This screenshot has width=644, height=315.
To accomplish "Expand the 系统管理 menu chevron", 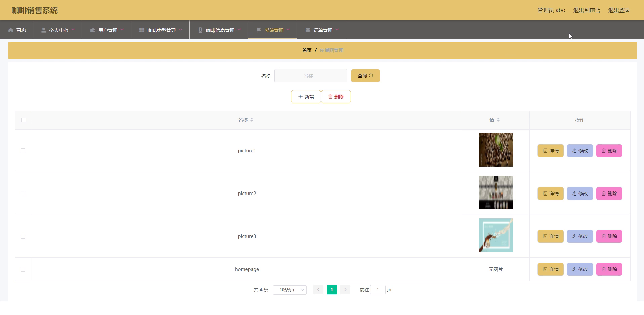I will point(288,30).
